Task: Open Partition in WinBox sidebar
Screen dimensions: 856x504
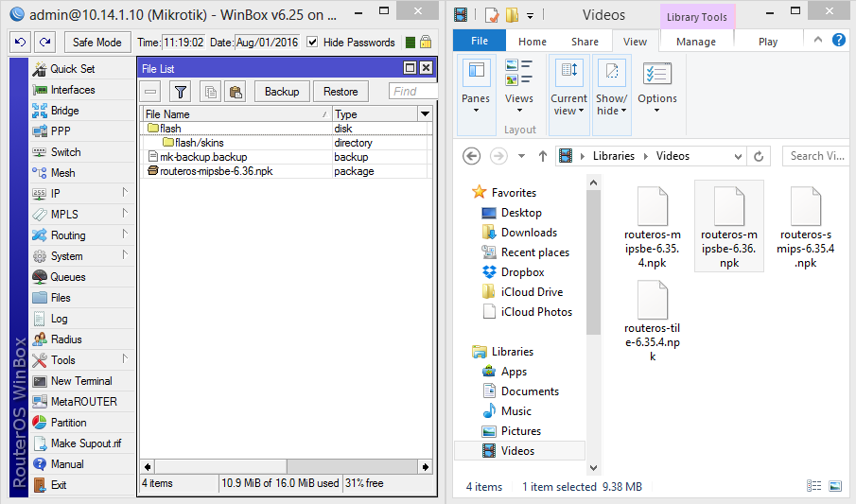Action: point(82,422)
